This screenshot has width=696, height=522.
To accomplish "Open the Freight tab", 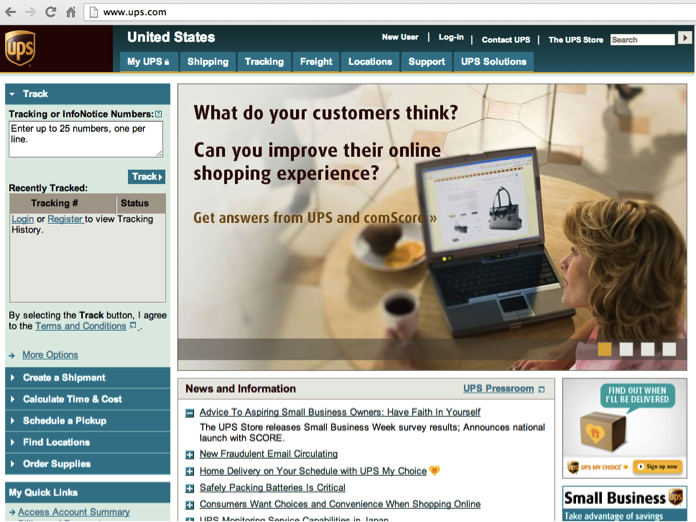I will [x=316, y=62].
